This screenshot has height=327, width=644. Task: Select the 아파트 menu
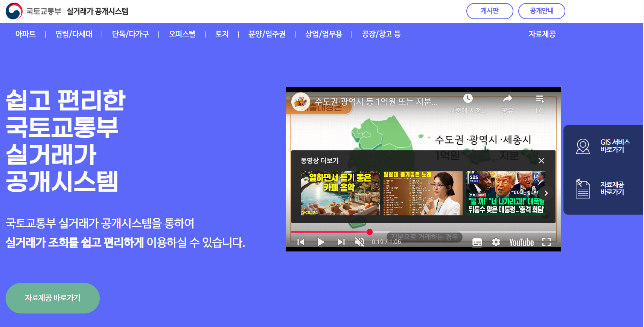26,34
